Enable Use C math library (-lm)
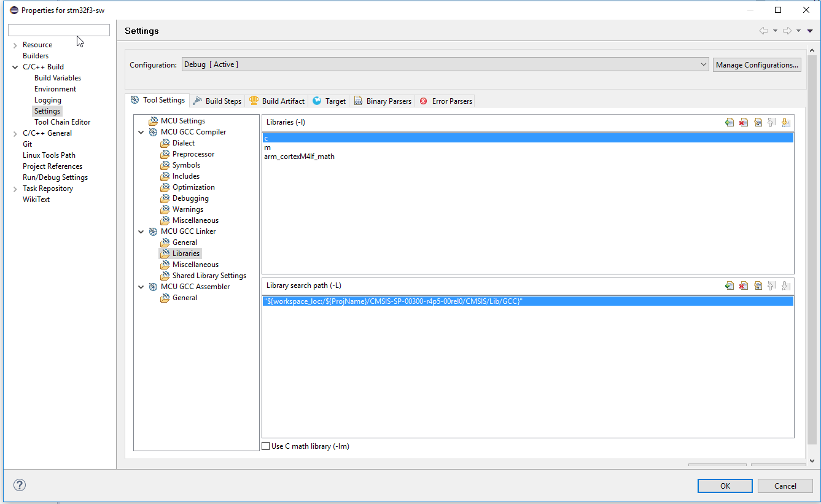Image resolution: width=821 pixels, height=504 pixels. coord(266,446)
